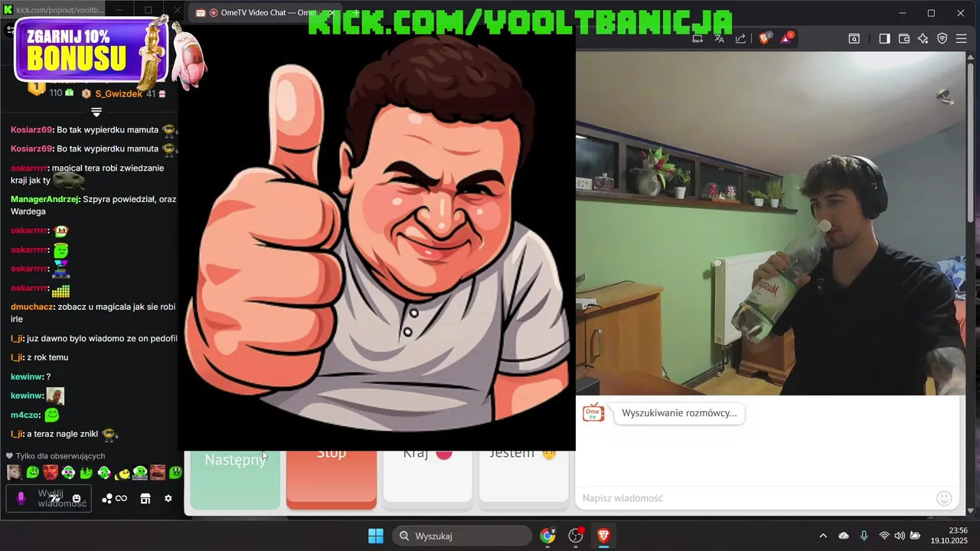Click the red Stop button in OmeTV
Screen dimensions: 980x551
click(332, 478)
